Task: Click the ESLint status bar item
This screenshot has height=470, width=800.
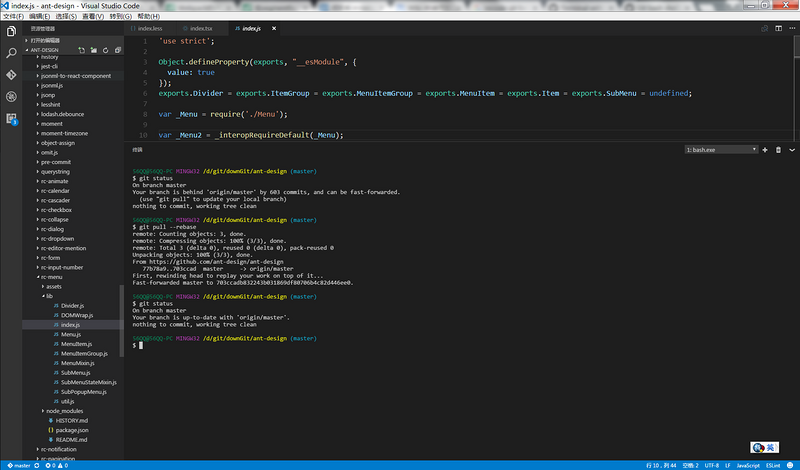Action: pos(773,465)
